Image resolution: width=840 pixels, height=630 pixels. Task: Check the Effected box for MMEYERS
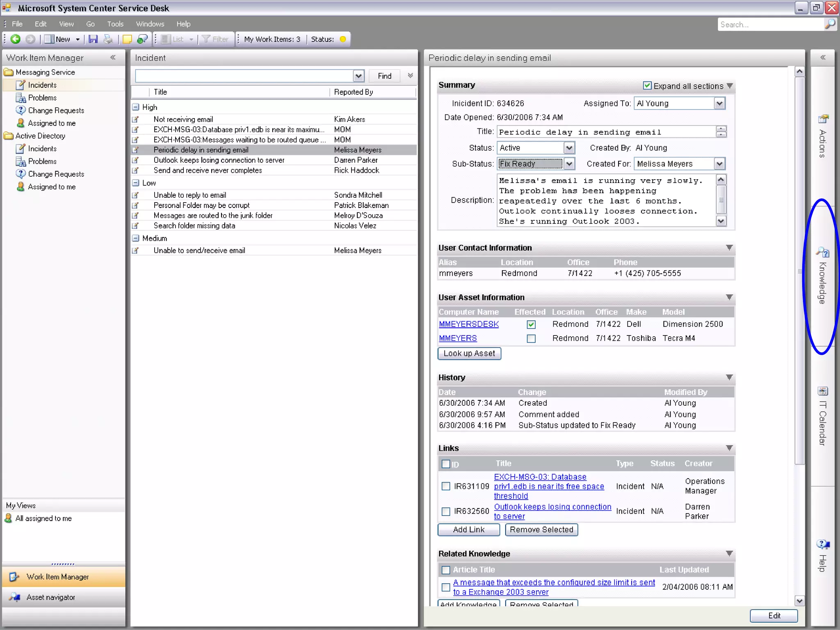point(531,338)
